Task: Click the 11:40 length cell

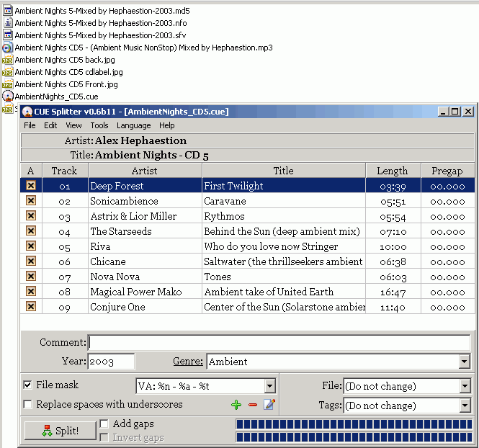Action: 393,307
